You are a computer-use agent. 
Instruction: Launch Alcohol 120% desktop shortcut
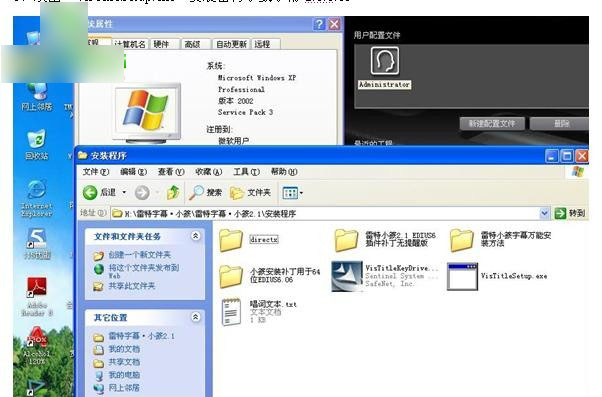point(36,336)
